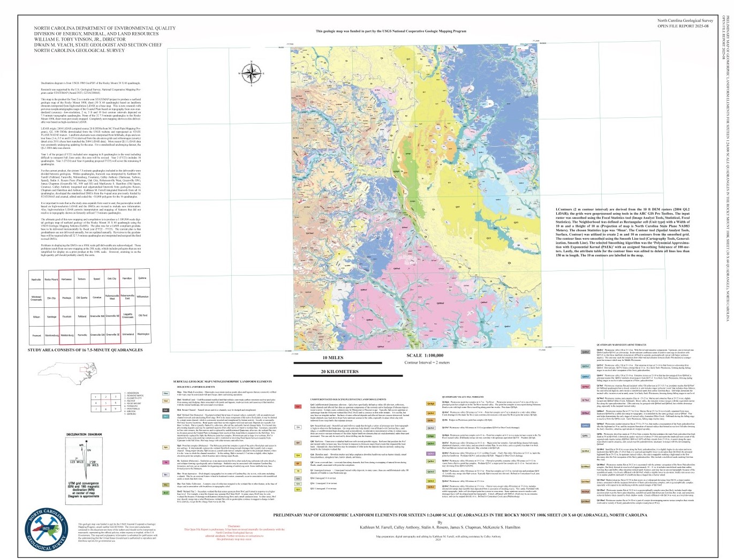
Task: Click the pink Qt70vf terrace legend swatch
Action: click(586, 386)
